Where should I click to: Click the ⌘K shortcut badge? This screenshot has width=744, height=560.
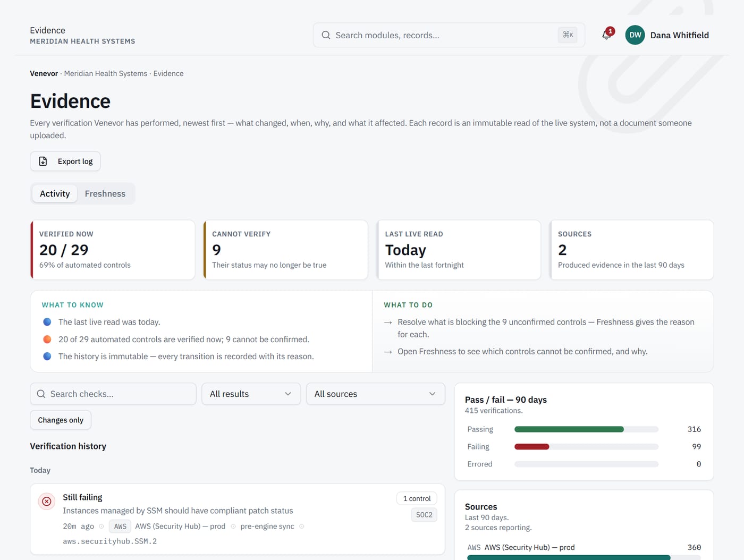pyautogui.click(x=568, y=35)
